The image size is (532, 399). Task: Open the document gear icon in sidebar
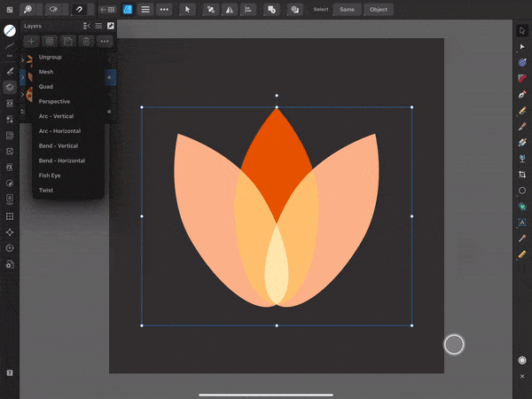click(x=10, y=264)
